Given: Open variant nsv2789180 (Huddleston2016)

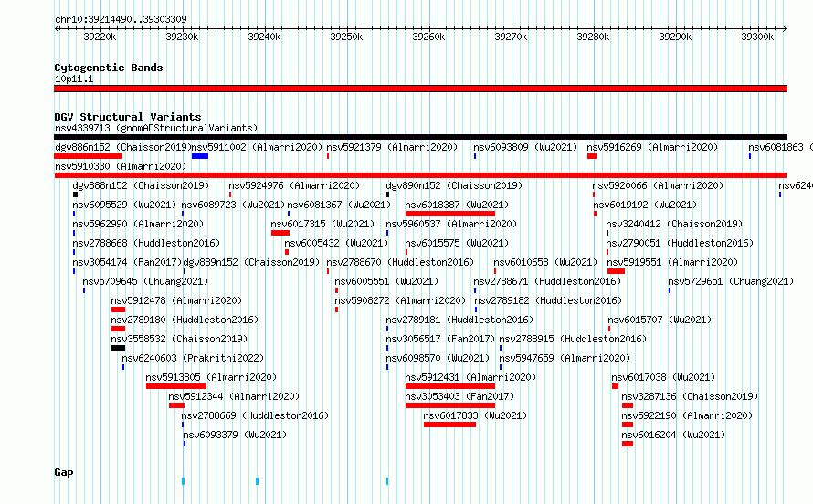Looking at the screenshot, I should [x=185, y=320].
